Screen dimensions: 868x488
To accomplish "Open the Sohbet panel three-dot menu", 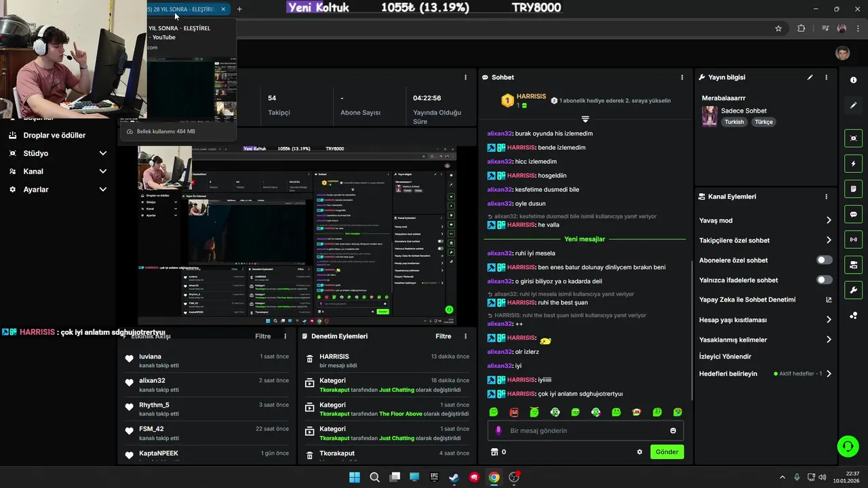I will pyautogui.click(x=681, y=77).
